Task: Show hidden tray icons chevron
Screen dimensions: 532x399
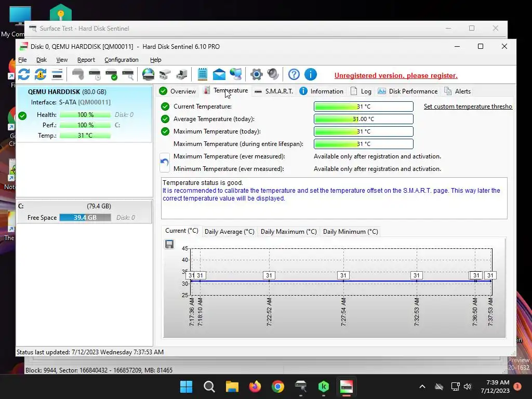Action: (x=422, y=387)
